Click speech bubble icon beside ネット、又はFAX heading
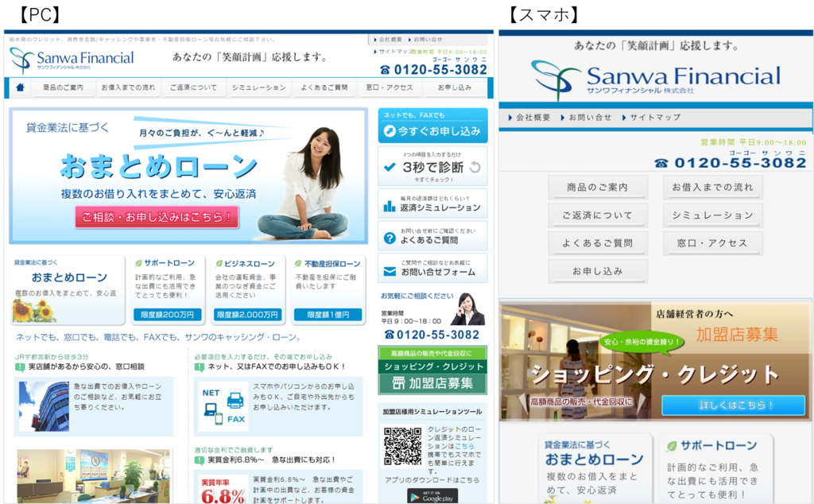Screen dimensions: 814x504 [200, 367]
